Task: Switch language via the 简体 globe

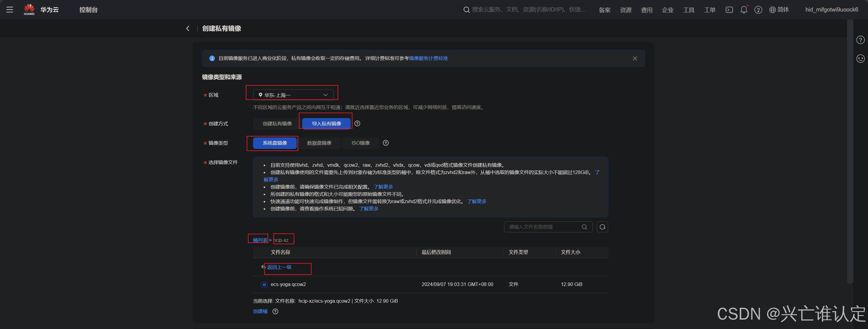Action: [x=779, y=10]
